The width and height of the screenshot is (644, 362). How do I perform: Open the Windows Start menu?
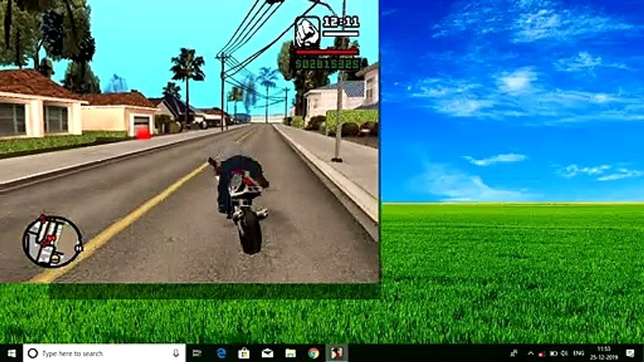pyautogui.click(x=11, y=353)
